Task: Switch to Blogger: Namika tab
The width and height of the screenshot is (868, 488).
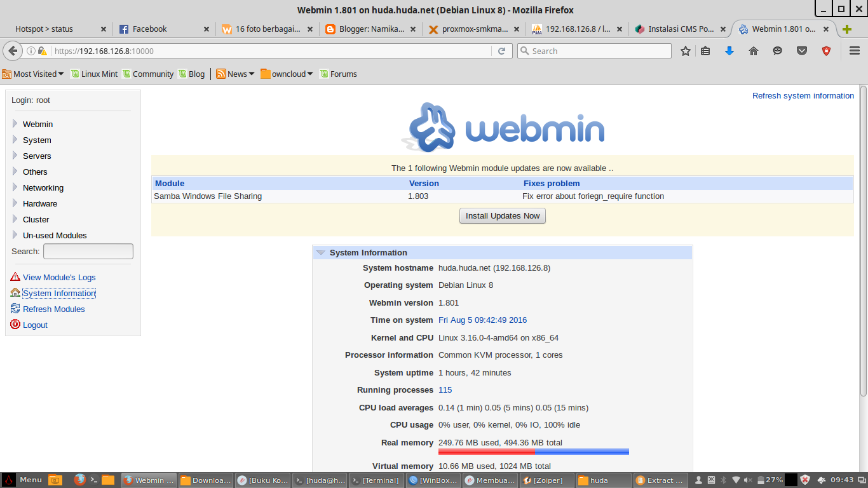Action: 371,29
